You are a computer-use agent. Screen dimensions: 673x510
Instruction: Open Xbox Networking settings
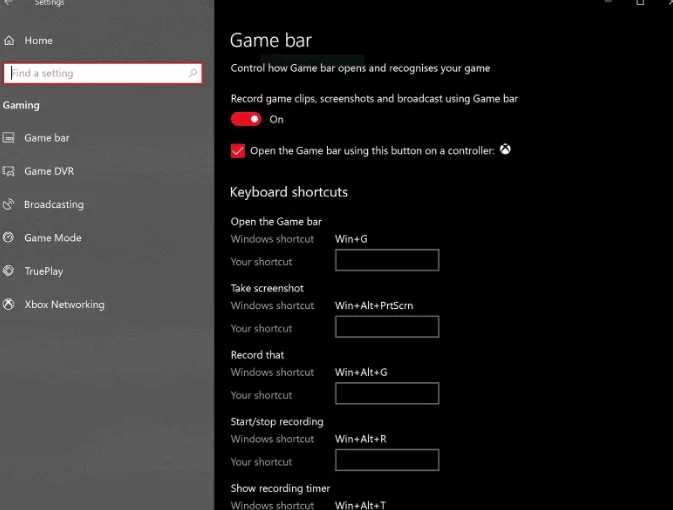pos(64,304)
